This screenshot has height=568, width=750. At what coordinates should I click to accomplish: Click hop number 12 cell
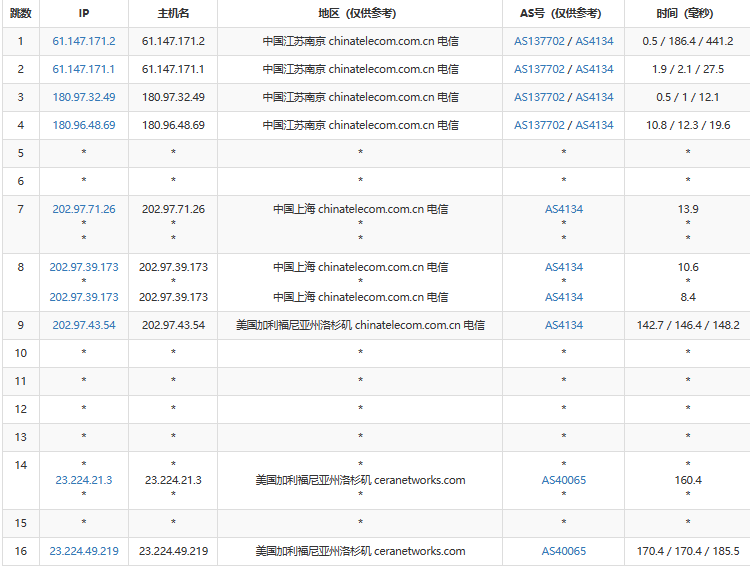(21, 409)
